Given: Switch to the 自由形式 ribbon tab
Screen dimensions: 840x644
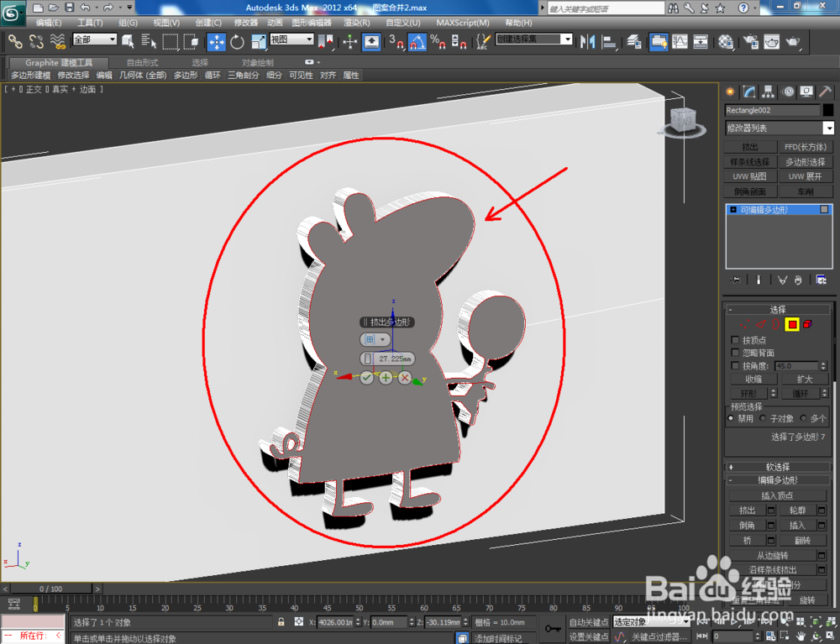Looking at the screenshot, I should click(x=143, y=63).
